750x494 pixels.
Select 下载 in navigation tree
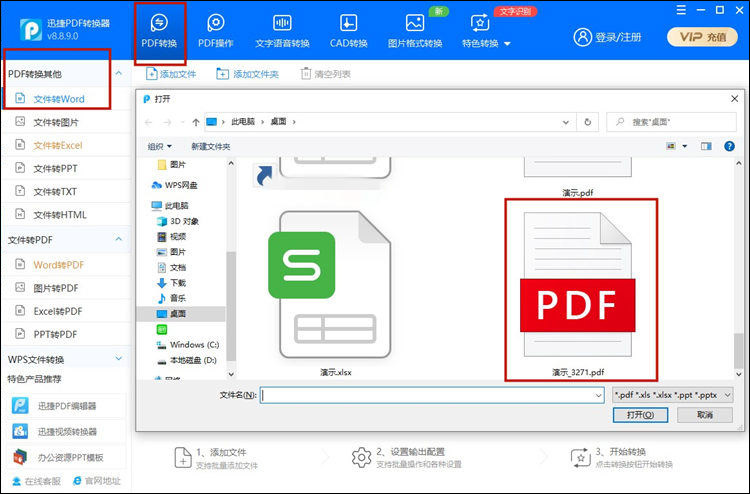tap(171, 283)
